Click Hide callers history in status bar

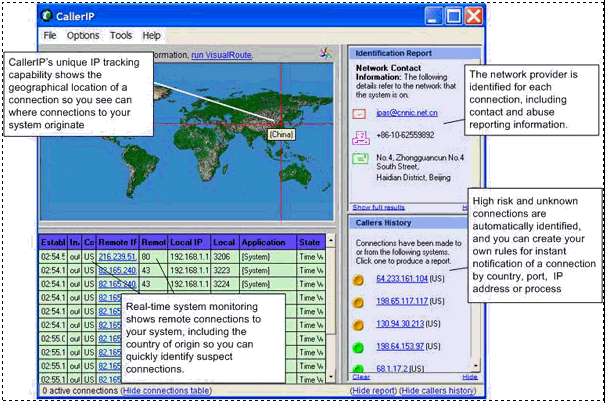[x=438, y=391]
